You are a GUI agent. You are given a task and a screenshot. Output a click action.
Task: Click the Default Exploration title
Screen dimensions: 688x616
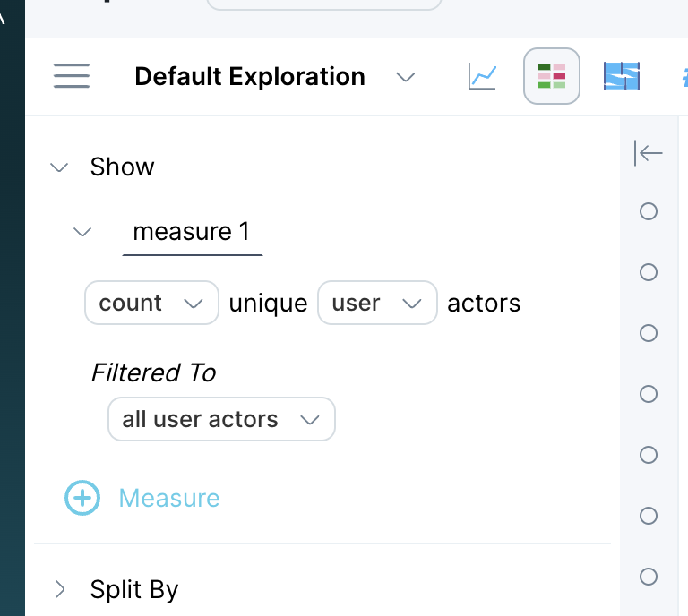tap(250, 77)
